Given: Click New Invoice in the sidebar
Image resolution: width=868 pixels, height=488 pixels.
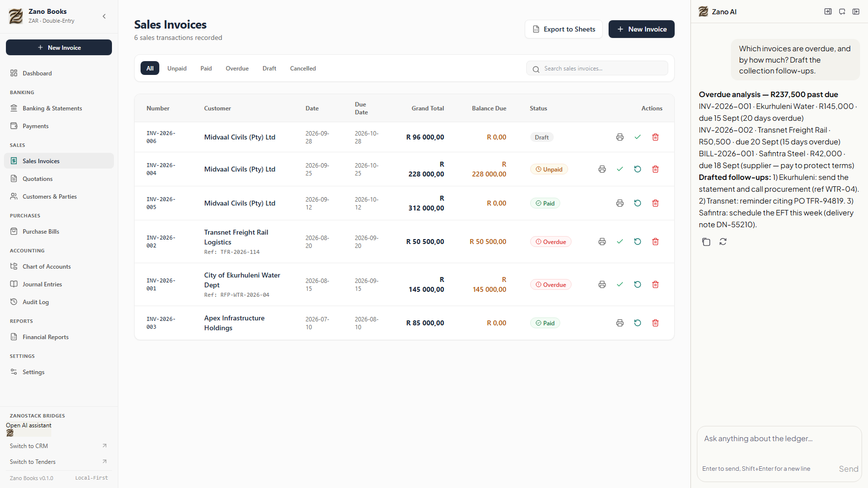Looking at the screenshot, I should point(59,47).
